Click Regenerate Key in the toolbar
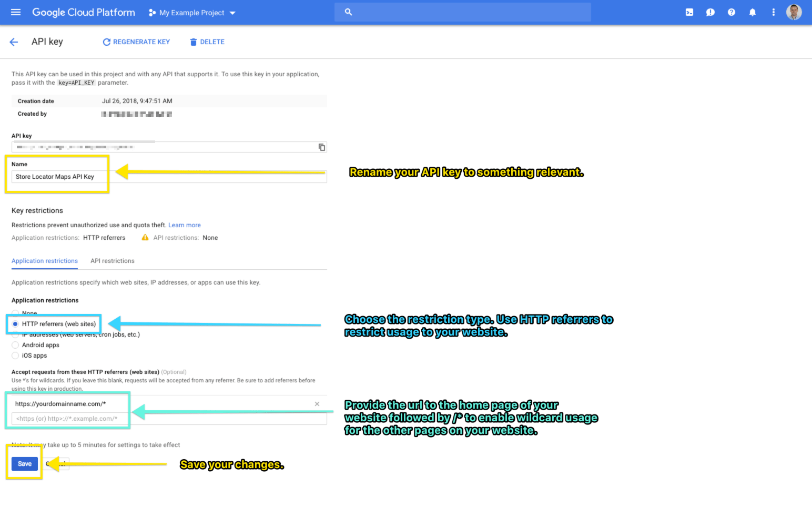 [136, 42]
